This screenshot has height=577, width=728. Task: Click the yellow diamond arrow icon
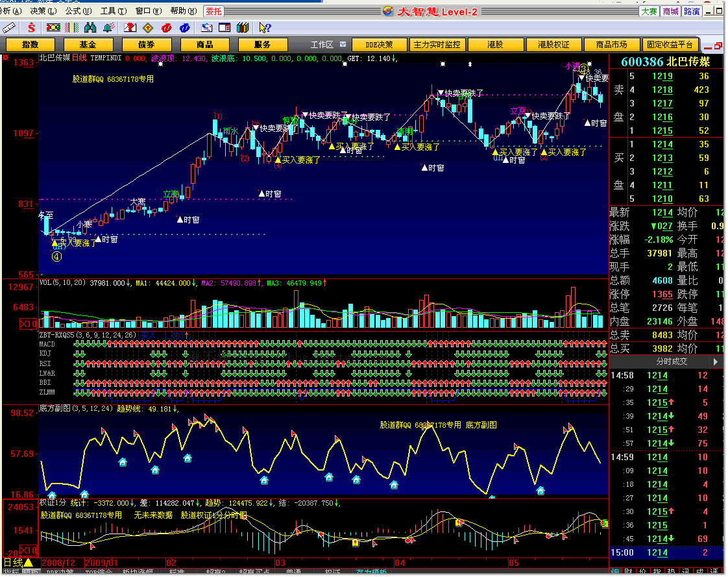point(148,28)
